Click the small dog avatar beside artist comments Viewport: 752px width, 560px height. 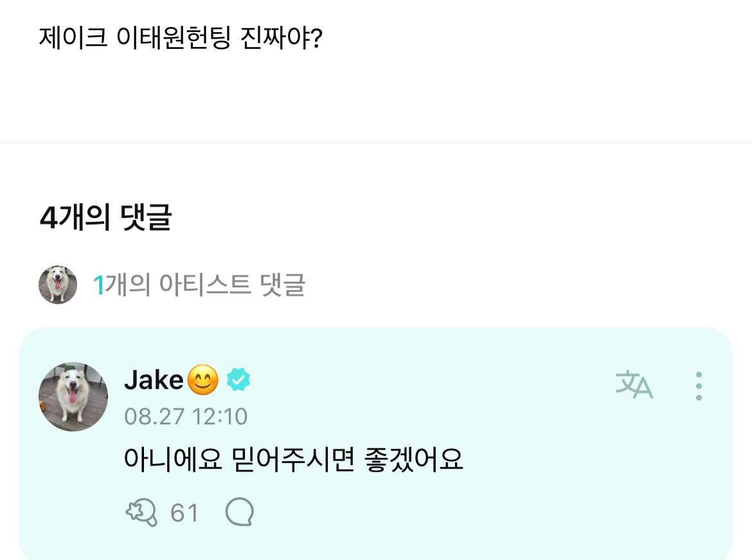(x=58, y=285)
